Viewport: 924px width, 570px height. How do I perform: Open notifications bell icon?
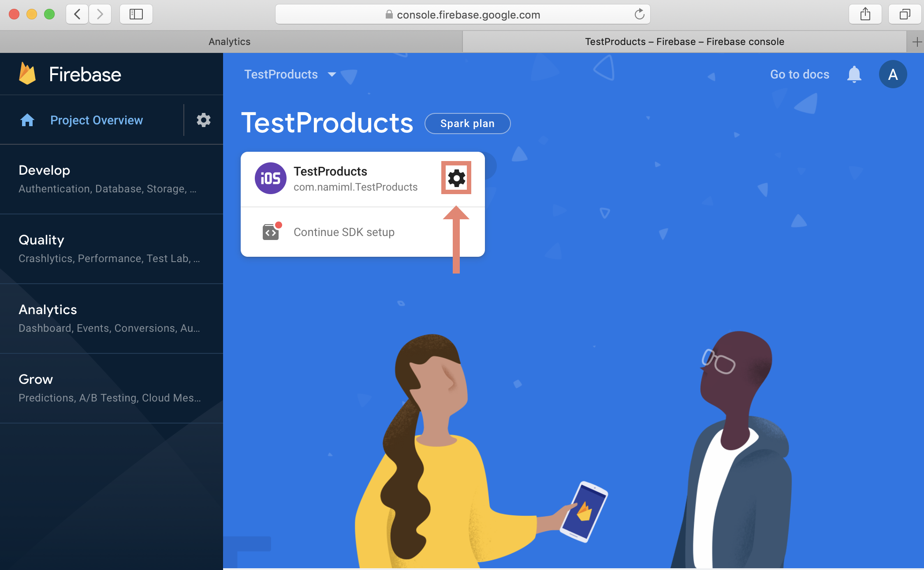click(x=854, y=74)
